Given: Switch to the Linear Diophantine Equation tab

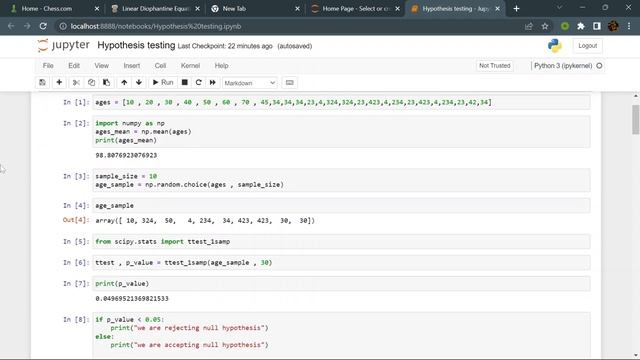Looking at the screenshot, I should pos(156,9).
